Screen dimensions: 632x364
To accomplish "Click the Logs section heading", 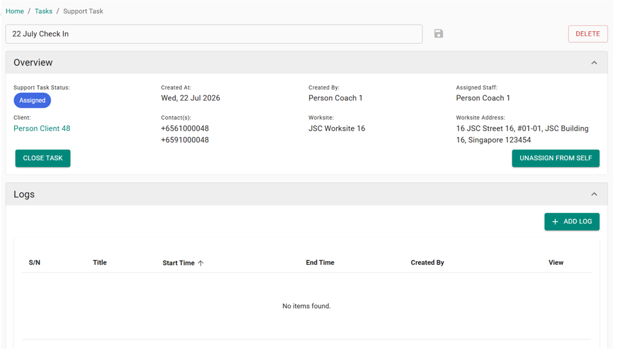I will click(x=24, y=194).
